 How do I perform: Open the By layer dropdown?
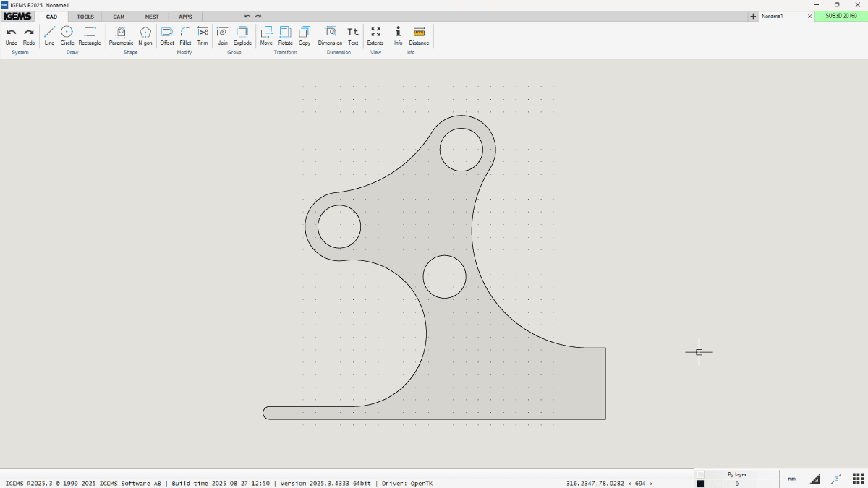click(x=736, y=474)
